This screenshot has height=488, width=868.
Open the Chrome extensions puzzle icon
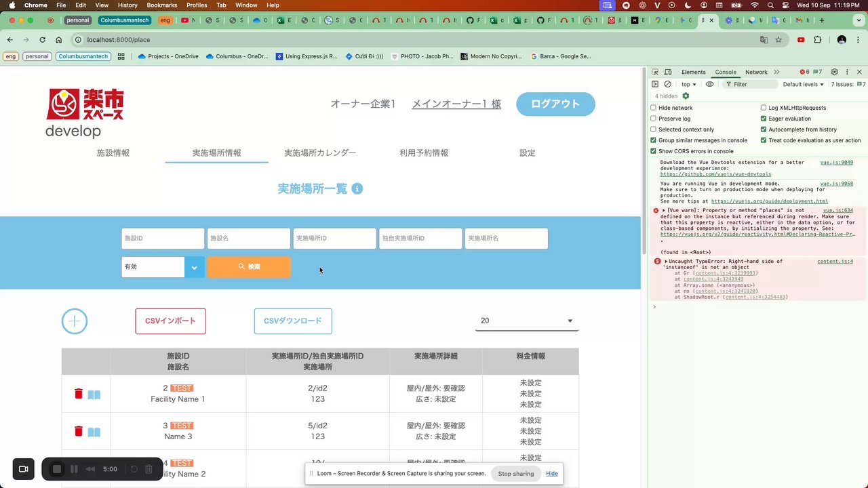(817, 40)
